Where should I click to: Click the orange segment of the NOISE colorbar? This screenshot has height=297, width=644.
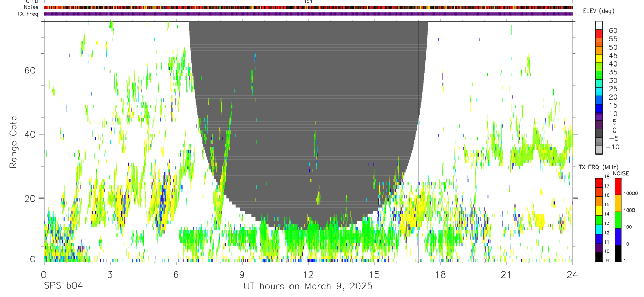tap(617, 203)
